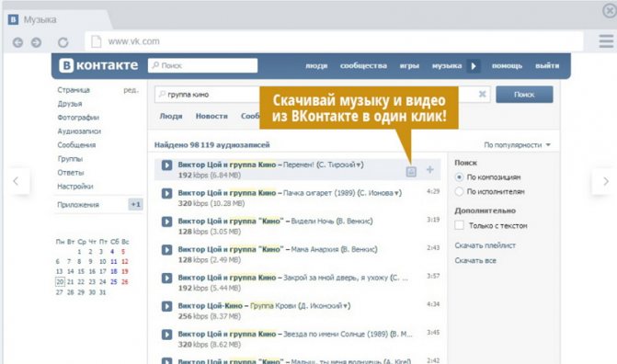The height and width of the screenshot is (364, 617).
Task: Click the www.vk.com address bar
Action: coord(334,41)
